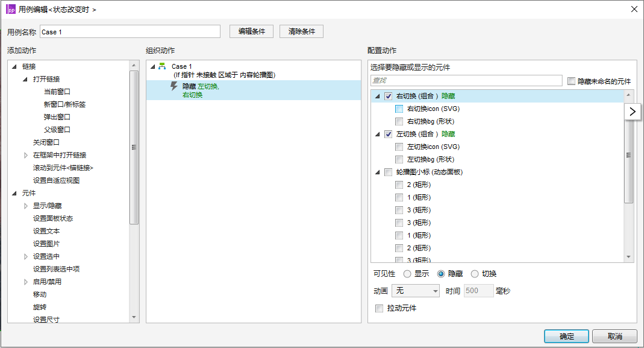Select 设置自适应视图 action
Image resolution: width=644 pixels, height=348 pixels.
point(56,180)
